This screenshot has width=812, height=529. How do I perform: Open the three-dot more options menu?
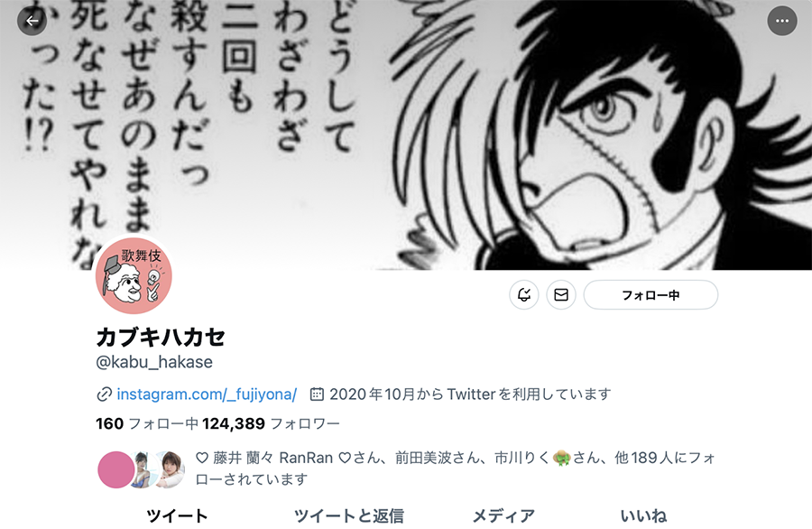(x=781, y=21)
